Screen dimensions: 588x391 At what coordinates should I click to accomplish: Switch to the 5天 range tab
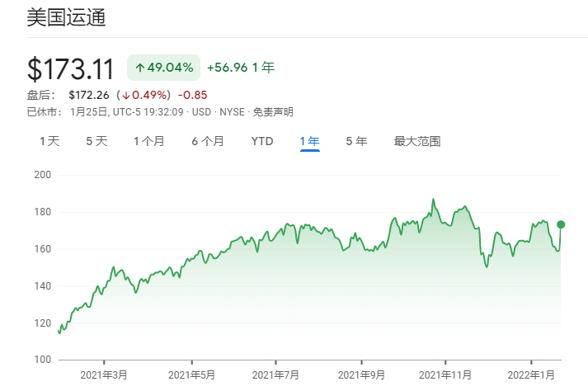[x=96, y=141]
